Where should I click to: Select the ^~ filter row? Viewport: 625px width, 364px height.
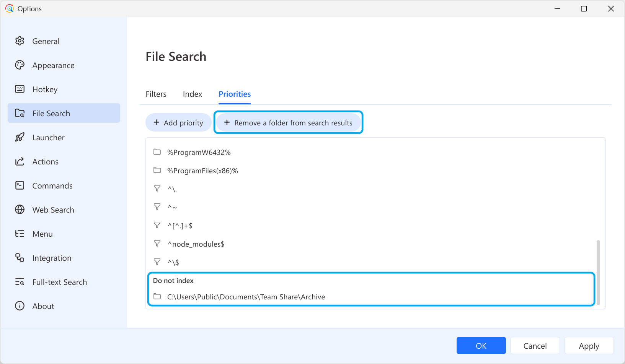click(375, 207)
